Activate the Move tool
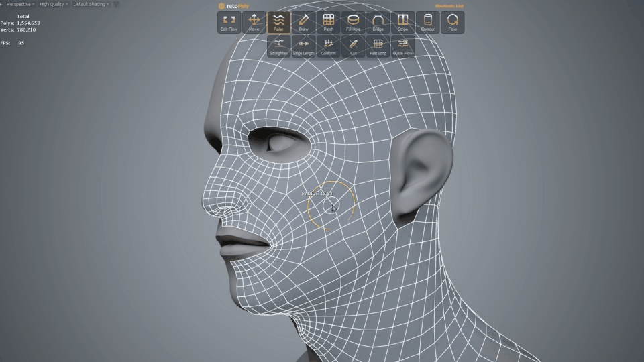This screenshot has width=644, height=362. tap(254, 22)
